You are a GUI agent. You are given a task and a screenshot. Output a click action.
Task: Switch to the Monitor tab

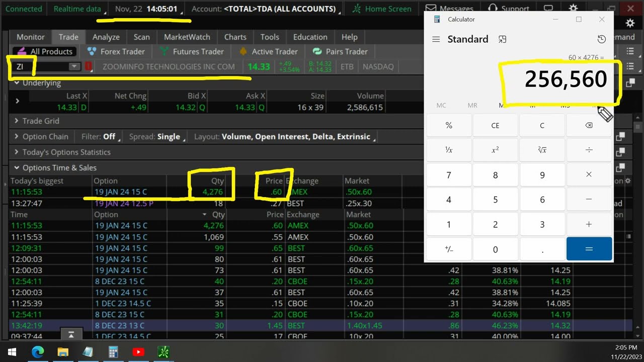31,37
